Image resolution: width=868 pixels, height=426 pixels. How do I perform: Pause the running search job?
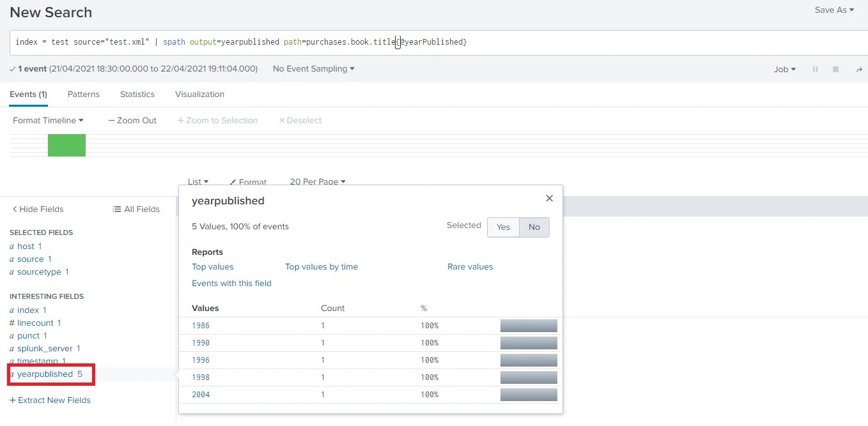(x=815, y=68)
